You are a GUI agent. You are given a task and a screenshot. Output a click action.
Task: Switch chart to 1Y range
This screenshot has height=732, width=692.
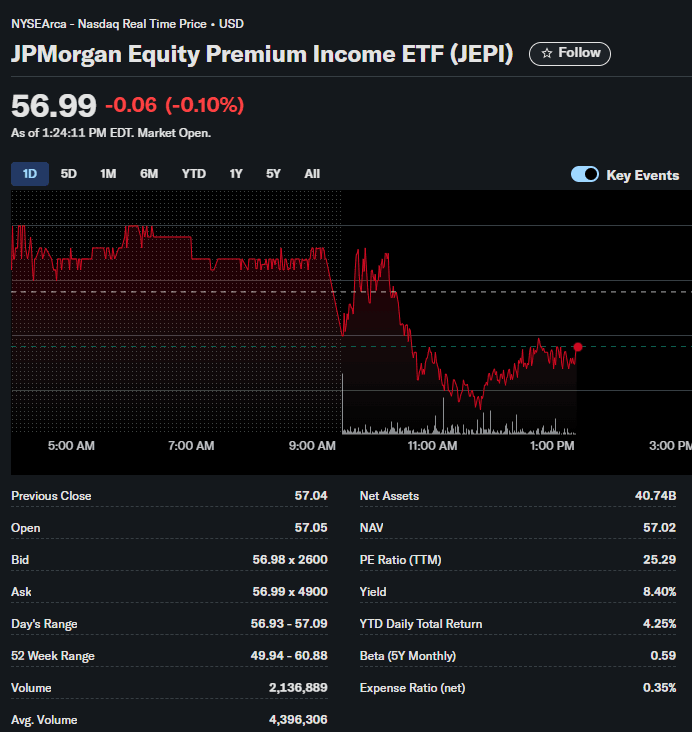tap(236, 174)
